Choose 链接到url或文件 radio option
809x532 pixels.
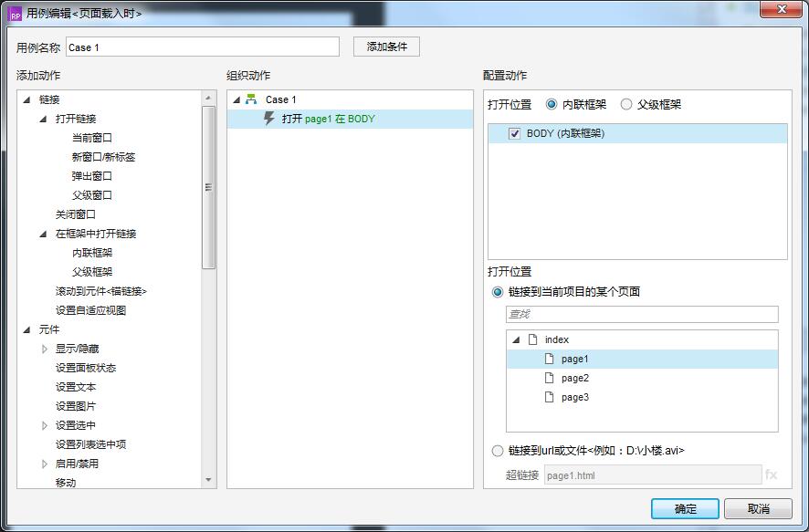498,451
